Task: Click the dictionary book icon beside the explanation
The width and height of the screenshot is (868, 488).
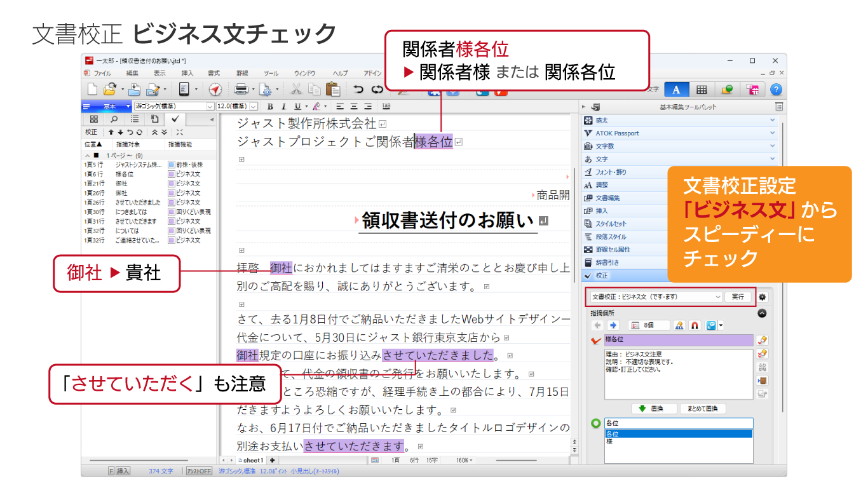Action: click(x=763, y=381)
